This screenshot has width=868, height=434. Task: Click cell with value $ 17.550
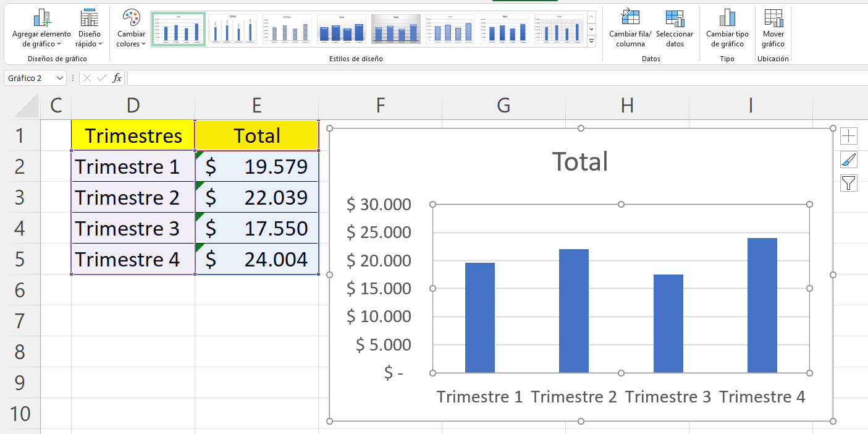click(x=256, y=228)
